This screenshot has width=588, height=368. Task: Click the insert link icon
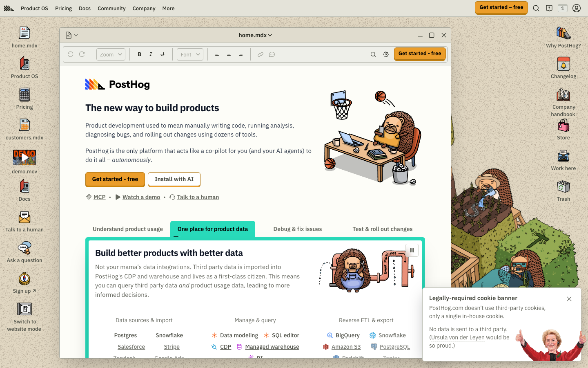[260, 54]
